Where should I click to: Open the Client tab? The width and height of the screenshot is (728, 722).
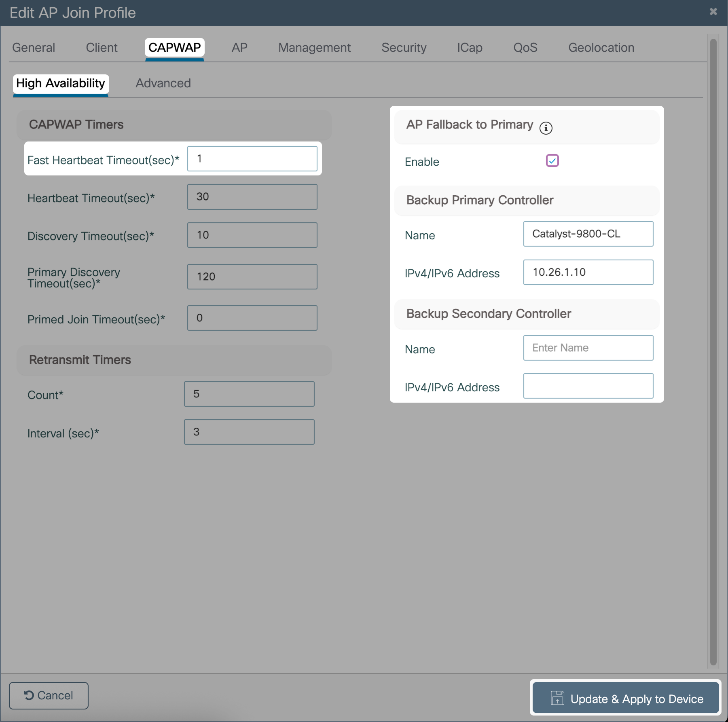tap(102, 48)
